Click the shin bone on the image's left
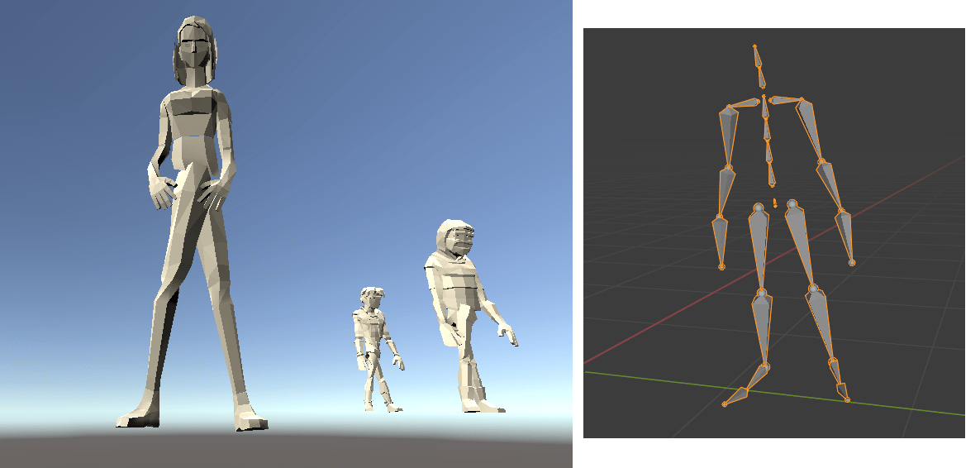 (x=763, y=329)
